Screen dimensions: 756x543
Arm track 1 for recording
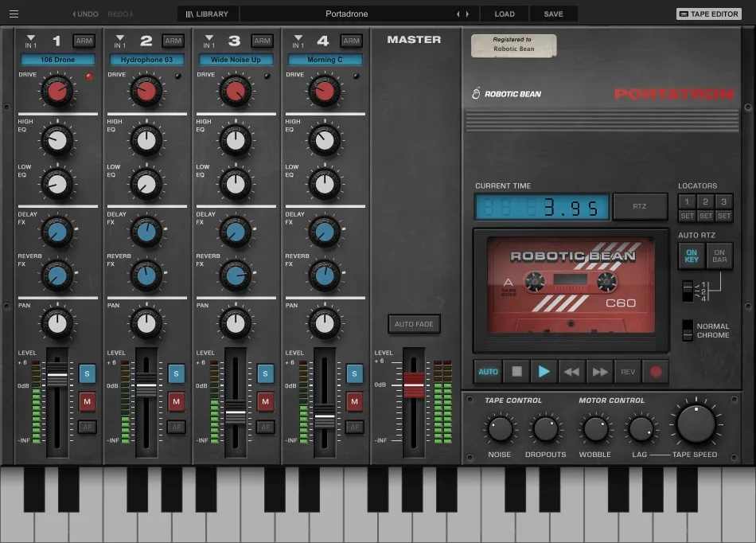[84, 41]
